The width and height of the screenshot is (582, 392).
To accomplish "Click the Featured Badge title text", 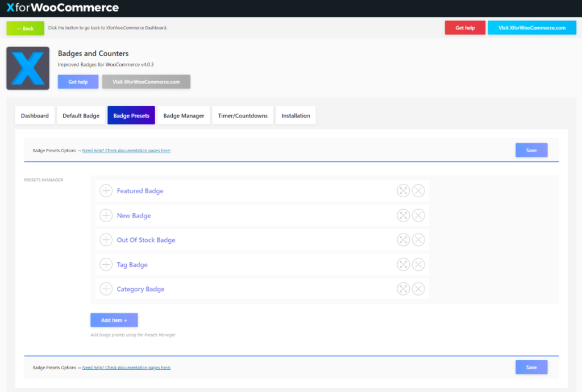I will 140,191.
